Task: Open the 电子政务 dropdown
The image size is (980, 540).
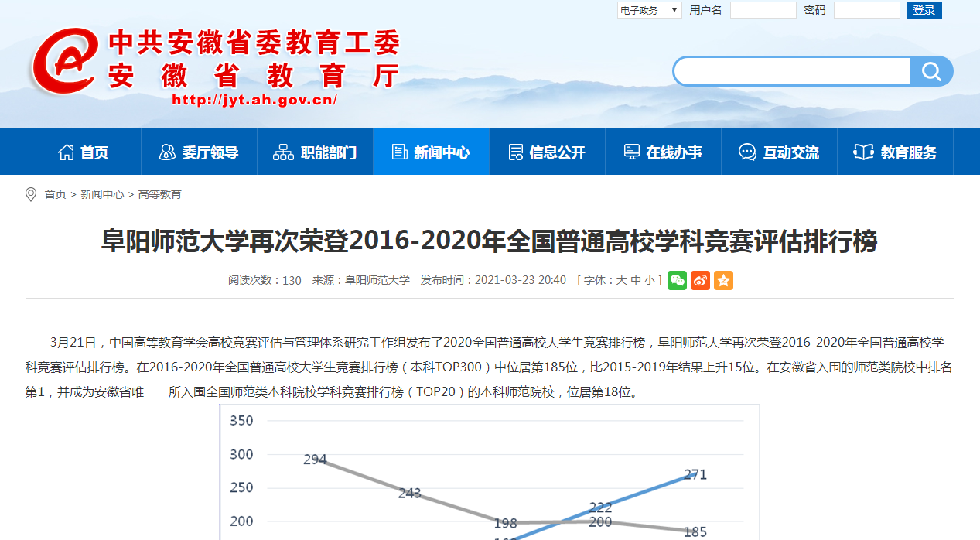Action: point(649,10)
